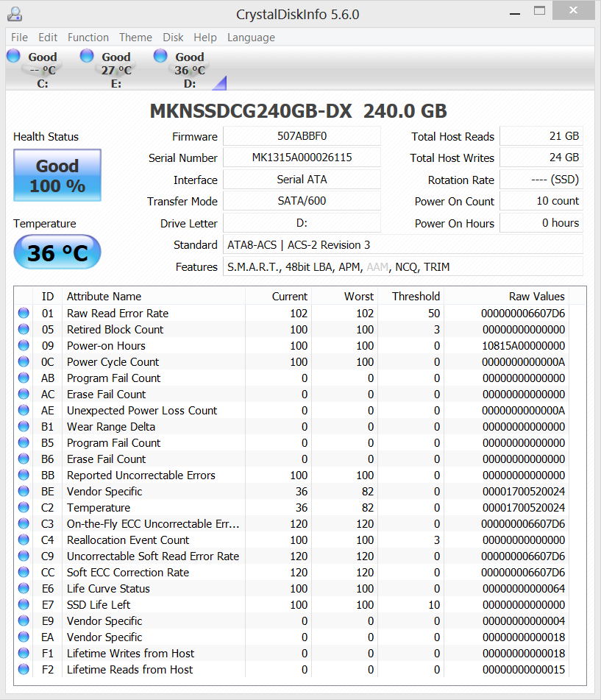Open the Function menu
The image size is (601, 700).
coord(88,38)
